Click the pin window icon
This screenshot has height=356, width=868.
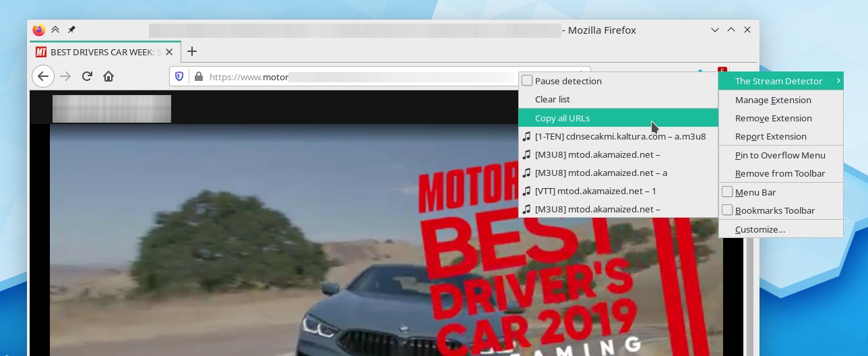[x=71, y=30]
